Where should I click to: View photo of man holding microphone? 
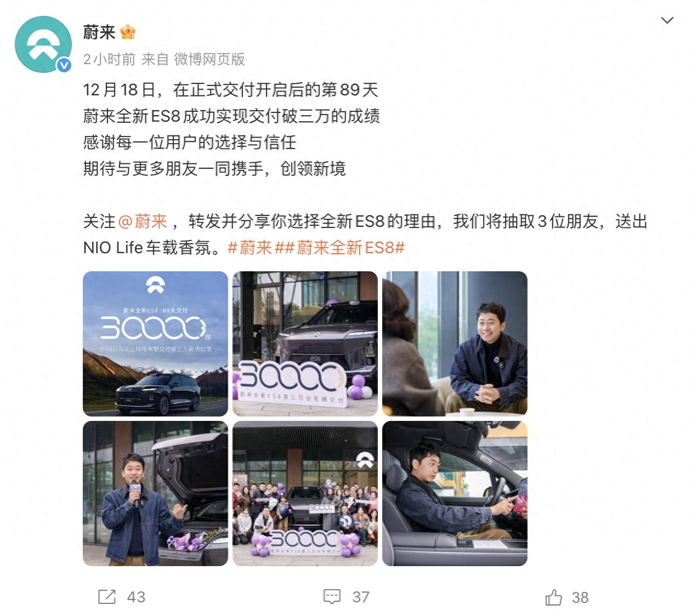(x=155, y=493)
